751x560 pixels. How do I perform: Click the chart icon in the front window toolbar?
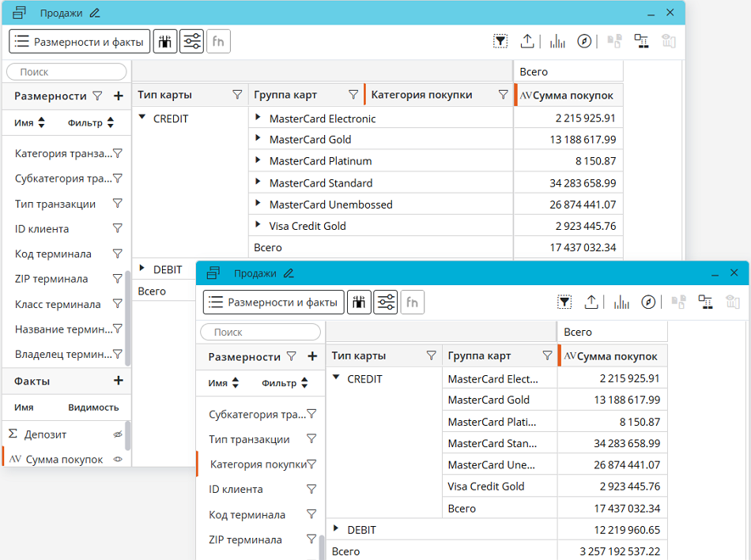pos(621,302)
